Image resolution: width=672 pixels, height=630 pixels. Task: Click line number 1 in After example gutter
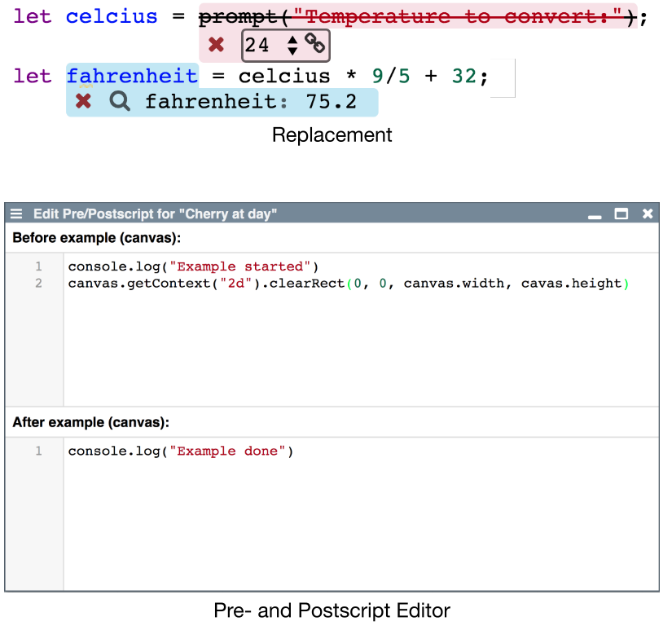click(x=37, y=451)
